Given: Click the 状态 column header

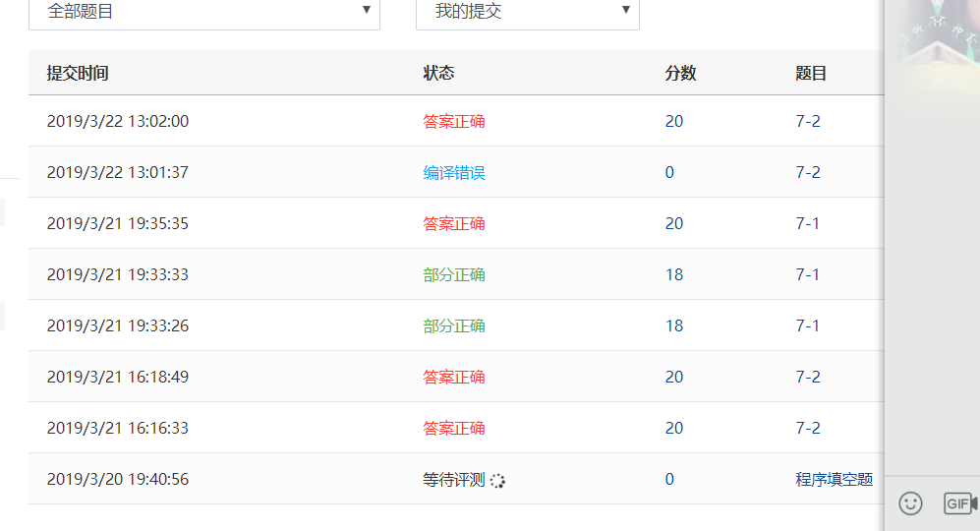Looking at the screenshot, I should (x=438, y=73).
